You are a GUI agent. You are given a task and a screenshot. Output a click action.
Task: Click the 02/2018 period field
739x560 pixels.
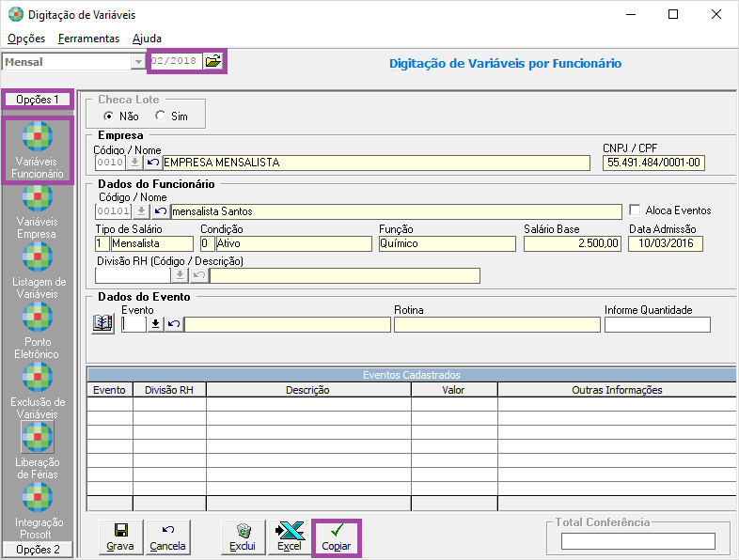(176, 61)
